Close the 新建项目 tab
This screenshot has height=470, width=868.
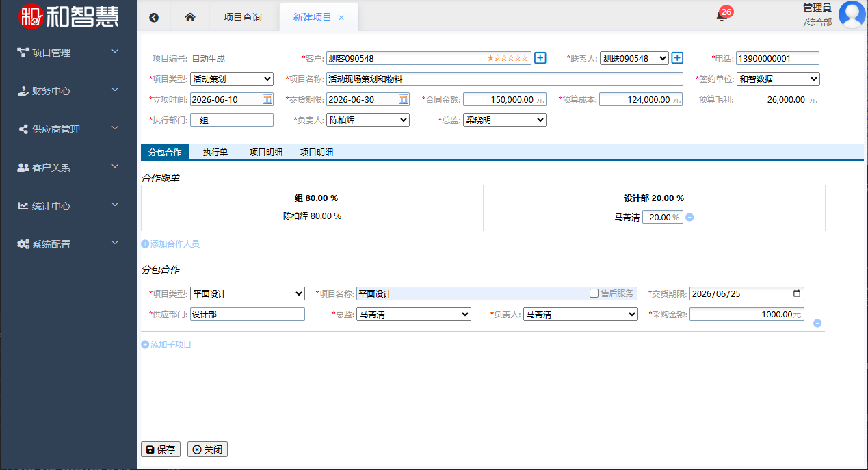pyautogui.click(x=341, y=18)
